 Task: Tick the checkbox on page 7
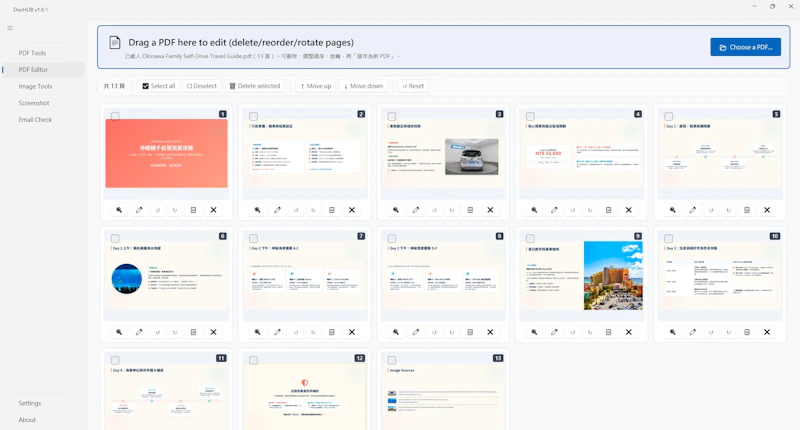(x=254, y=238)
